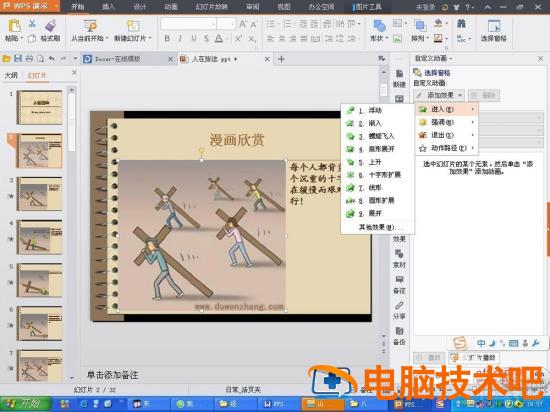Open the font size dropdown

[233, 24]
